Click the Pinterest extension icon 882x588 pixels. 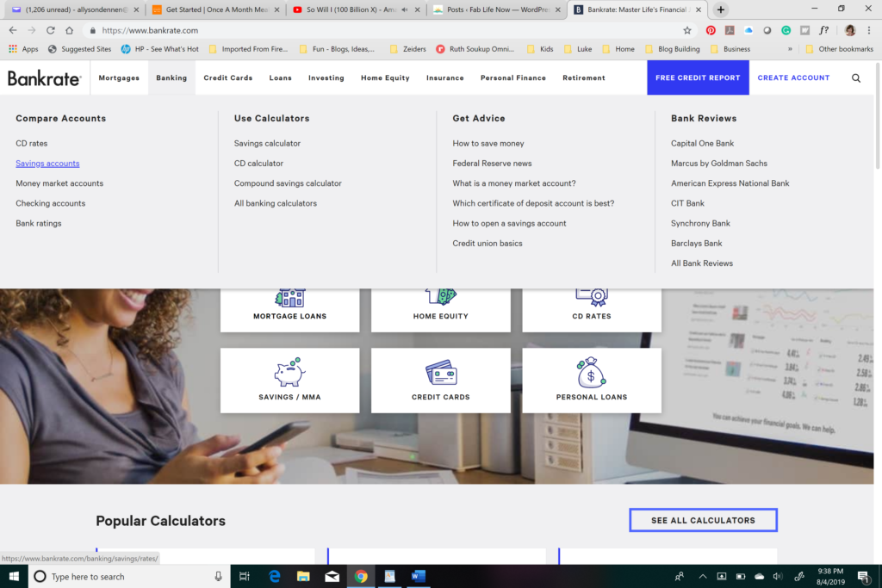tap(711, 30)
